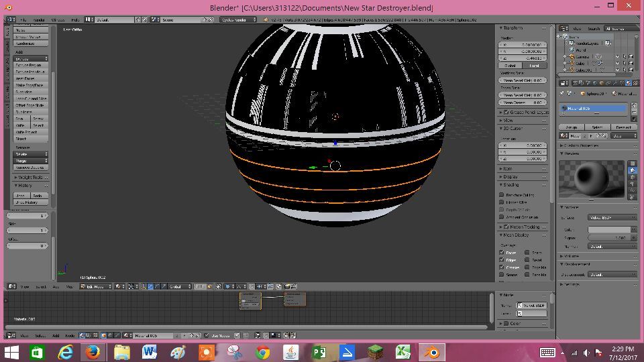Screen dimensions: 644x362
Task: Open the Cycles Render engine dropdown
Action: point(237,19)
